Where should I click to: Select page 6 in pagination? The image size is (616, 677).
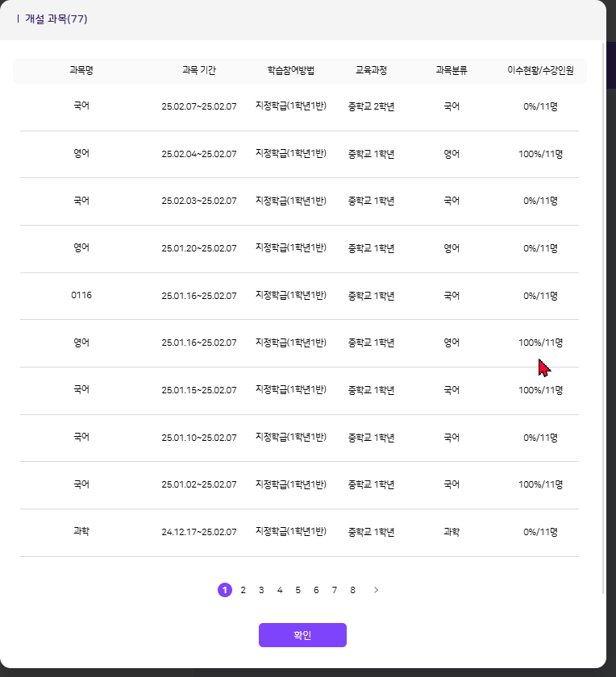316,590
